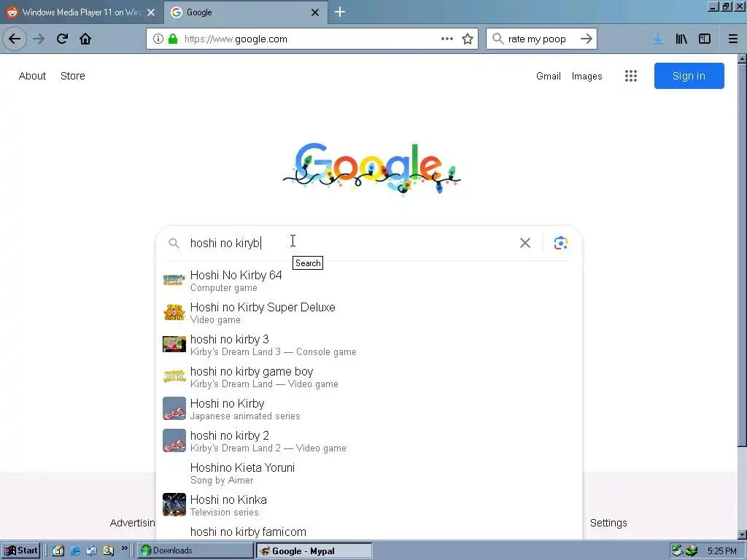
Task: Switch to Windows Media Player 11 tab
Action: [81, 12]
